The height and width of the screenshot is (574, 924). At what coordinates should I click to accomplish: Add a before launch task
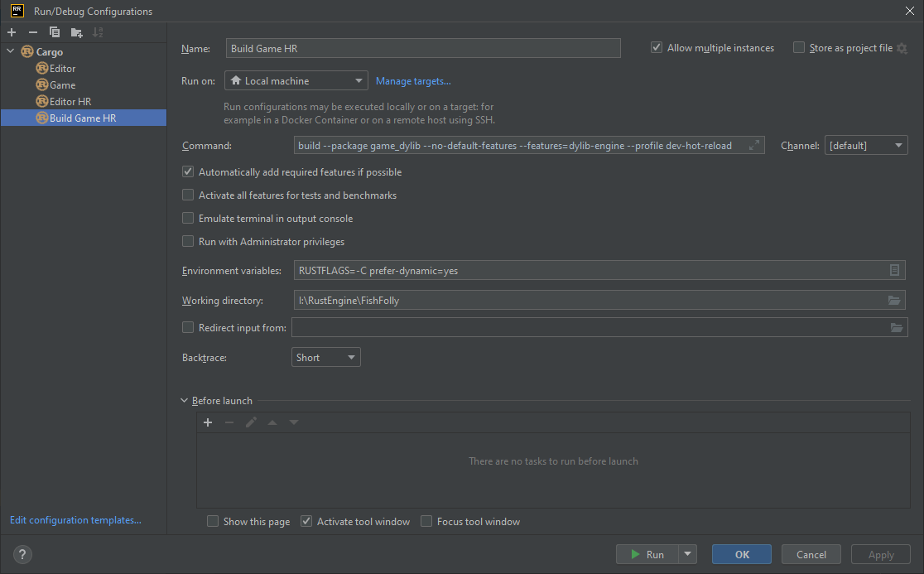pos(208,422)
